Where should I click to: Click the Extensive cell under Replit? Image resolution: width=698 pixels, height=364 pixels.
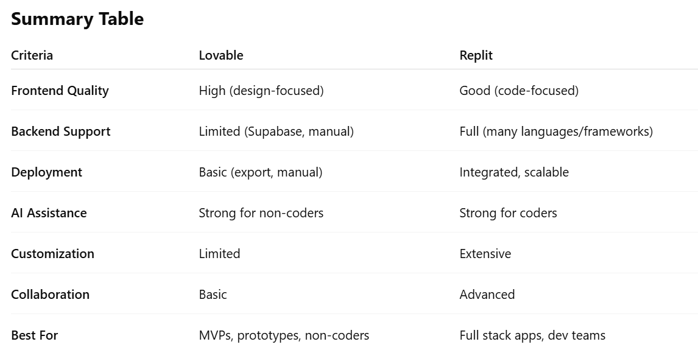click(485, 254)
